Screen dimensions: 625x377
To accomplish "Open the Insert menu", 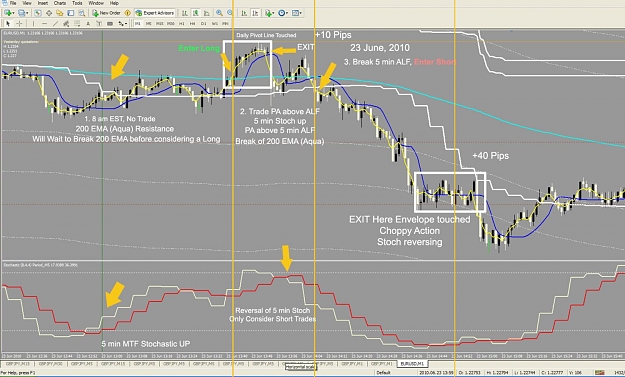I will (43, 3).
